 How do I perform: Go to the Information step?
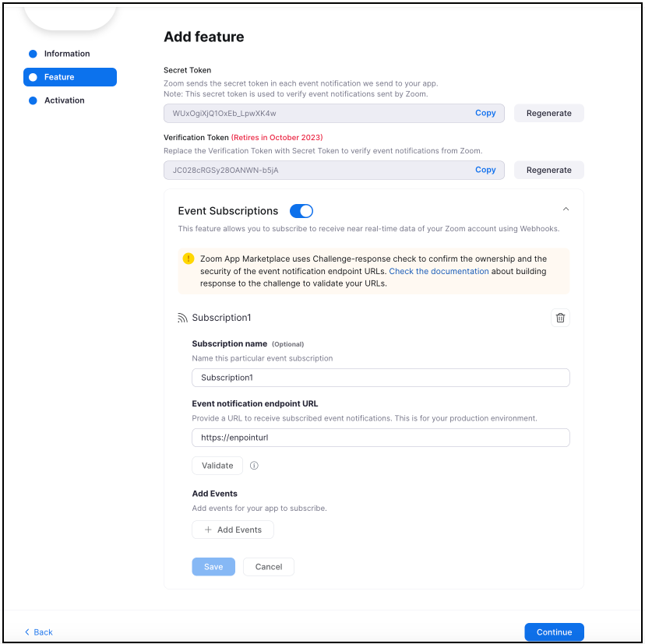(x=67, y=53)
